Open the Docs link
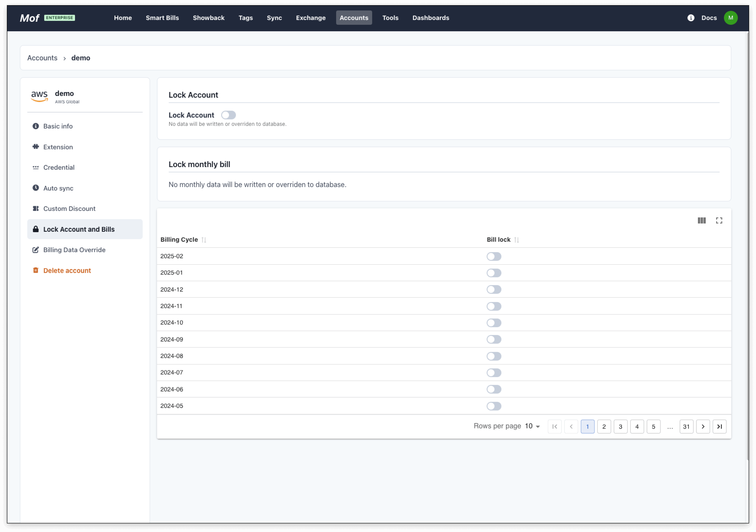This screenshot has width=756, height=532. point(709,18)
